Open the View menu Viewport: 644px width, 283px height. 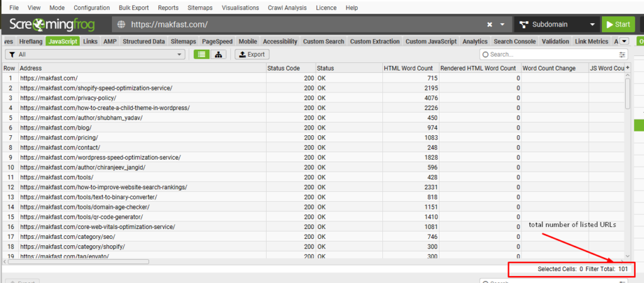(34, 8)
